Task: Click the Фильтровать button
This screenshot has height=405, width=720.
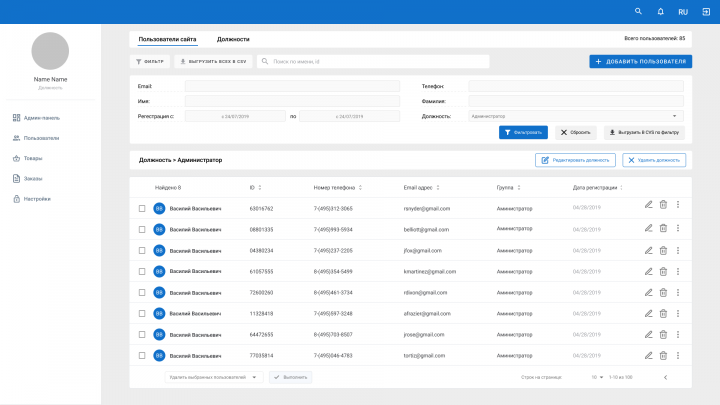Action: [x=523, y=132]
